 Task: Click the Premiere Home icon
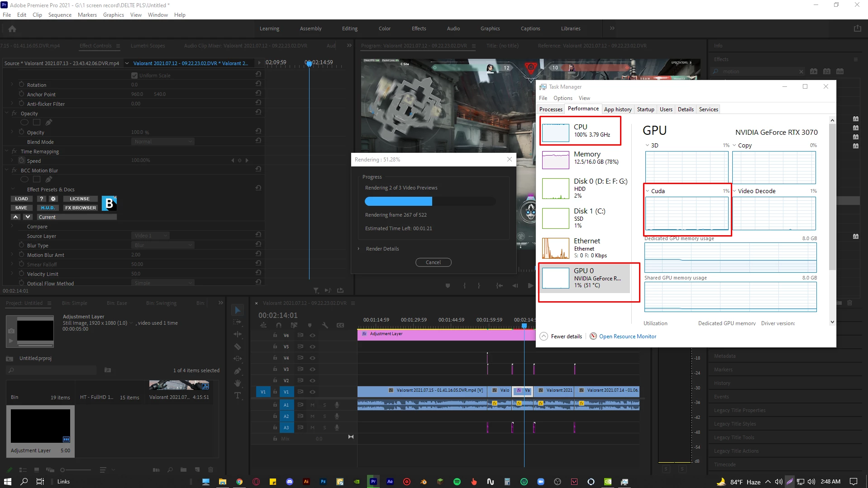pyautogui.click(x=12, y=28)
